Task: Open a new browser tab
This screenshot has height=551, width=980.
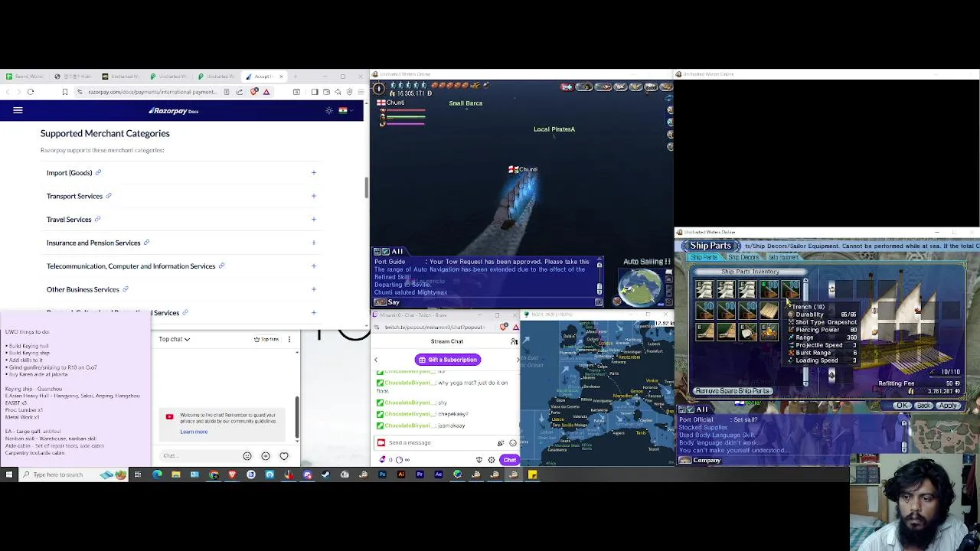Action: pyautogui.click(x=296, y=77)
